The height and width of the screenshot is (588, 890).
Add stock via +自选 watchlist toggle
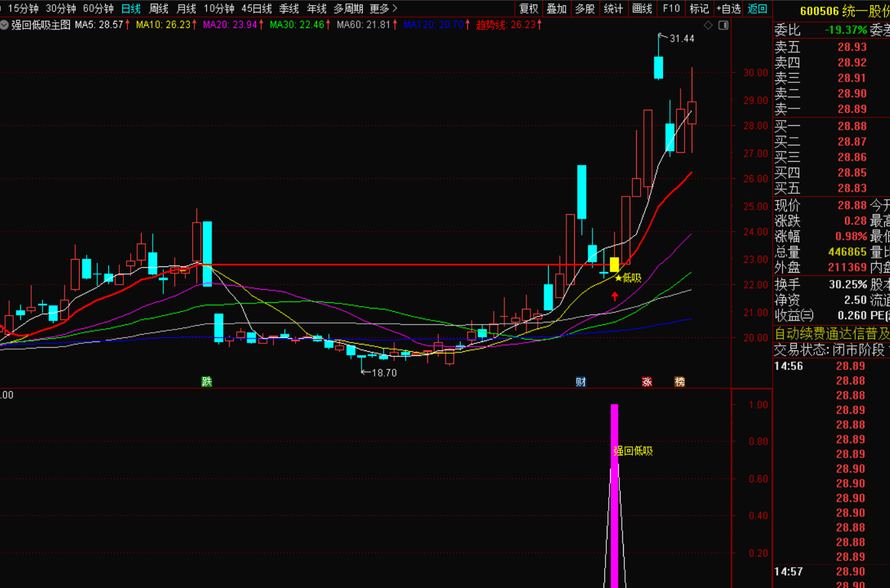coord(728,8)
